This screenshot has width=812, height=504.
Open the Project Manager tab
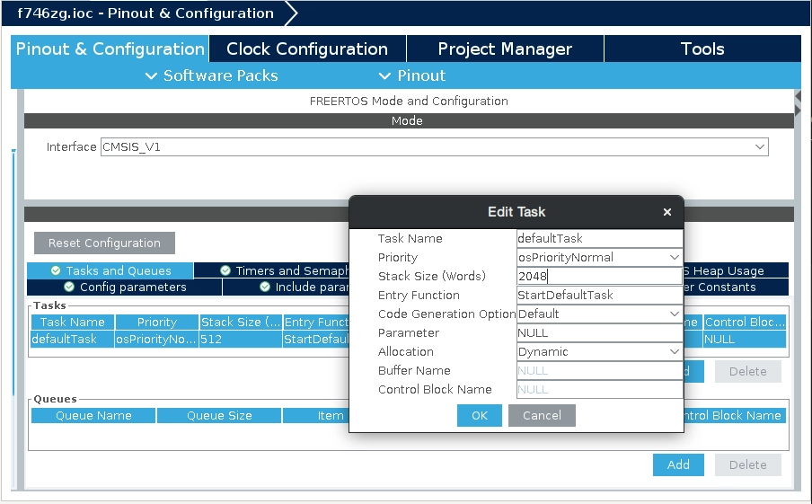click(x=505, y=49)
